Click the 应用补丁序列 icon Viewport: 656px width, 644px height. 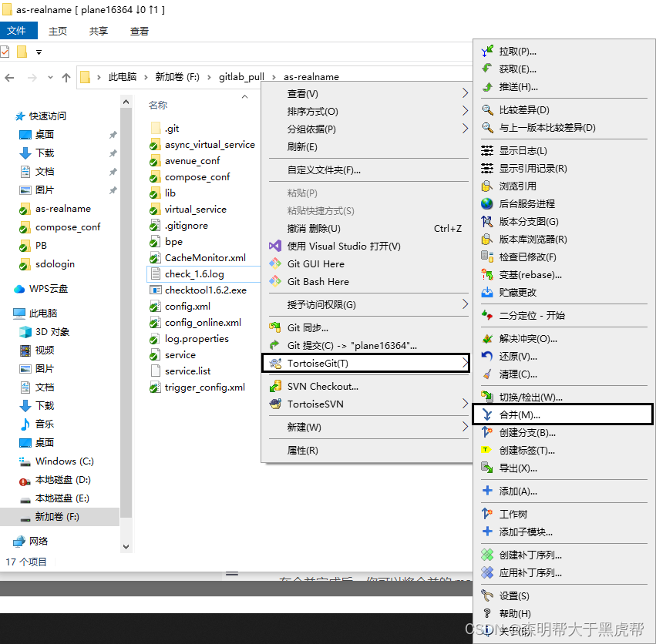click(487, 572)
